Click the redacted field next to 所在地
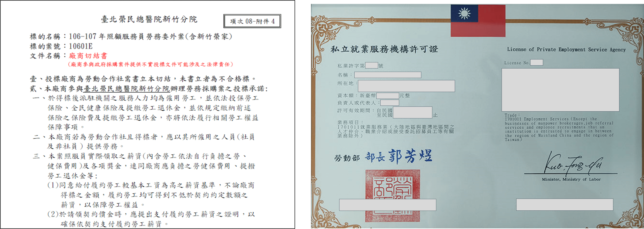The height and width of the screenshot is (229, 644). (x=406, y=86)
